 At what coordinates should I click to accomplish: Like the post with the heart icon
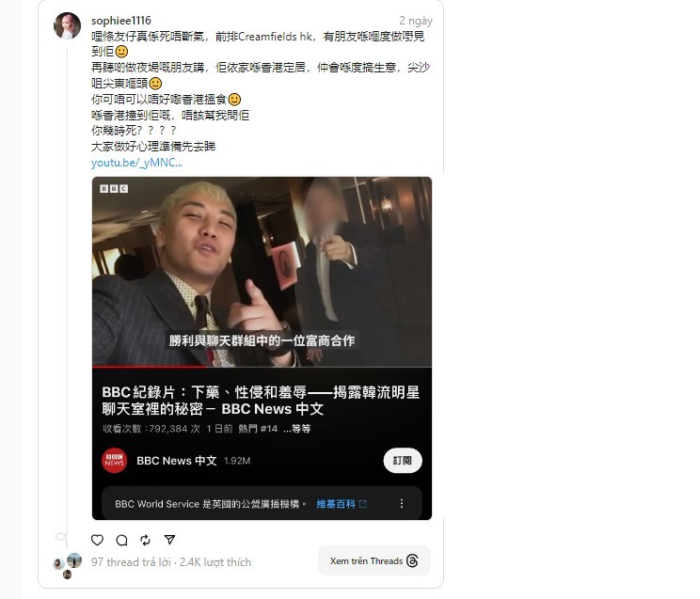97,540
